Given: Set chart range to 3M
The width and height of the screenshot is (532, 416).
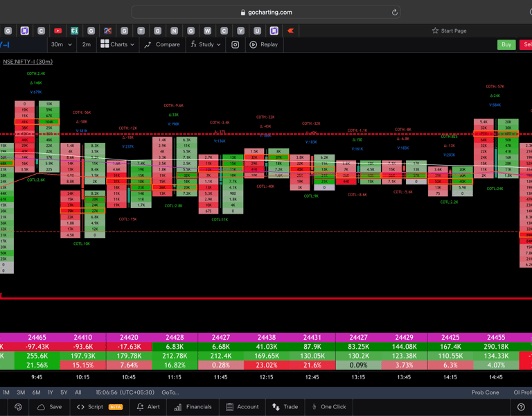Looking at the screenshot, I should pos(21,392).
